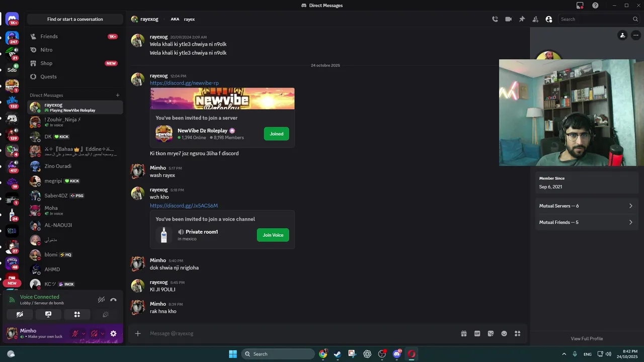
Task: Unmute the microphone
Action: click(x=75, y=333)
